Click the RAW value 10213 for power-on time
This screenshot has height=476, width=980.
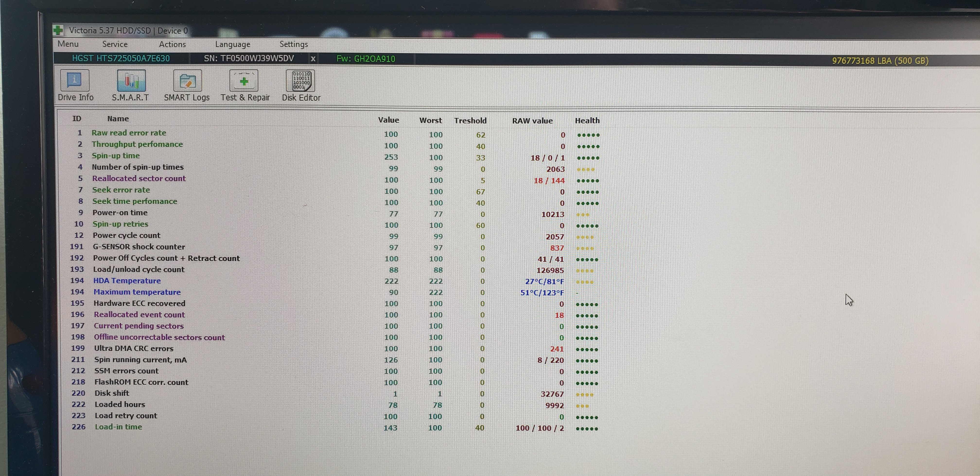553,214
